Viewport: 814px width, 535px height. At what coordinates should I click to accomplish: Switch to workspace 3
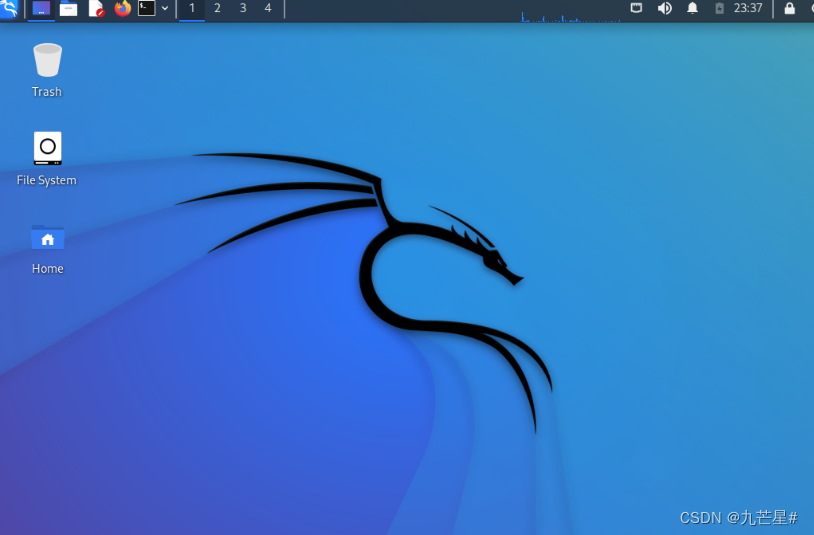243,8
